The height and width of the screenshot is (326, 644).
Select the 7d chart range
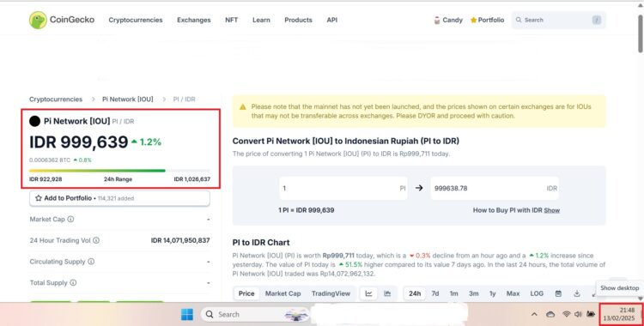(x=435, y=293)
